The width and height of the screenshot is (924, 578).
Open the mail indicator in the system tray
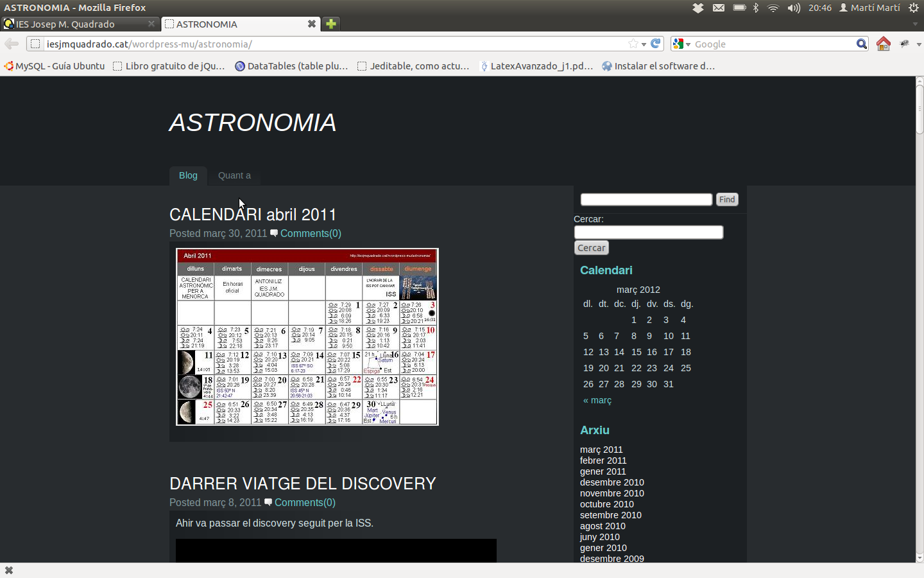click(x=719, y=8)
